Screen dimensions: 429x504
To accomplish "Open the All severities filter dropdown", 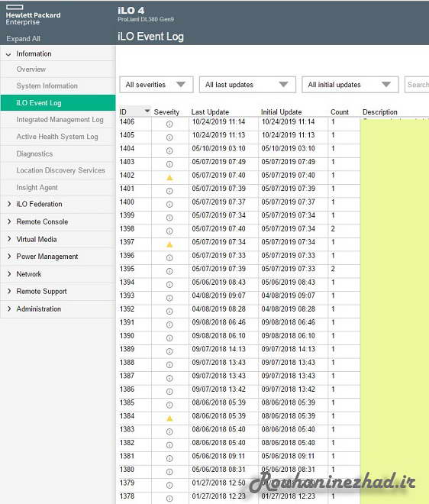I will [156, 85].
